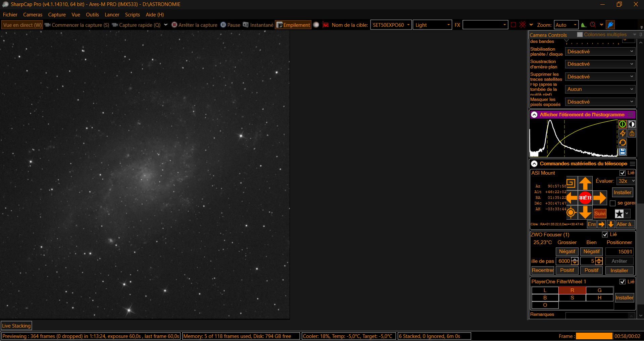
Task: Toggle histogram stretch on with green power icon
Action: coord(623,124)
